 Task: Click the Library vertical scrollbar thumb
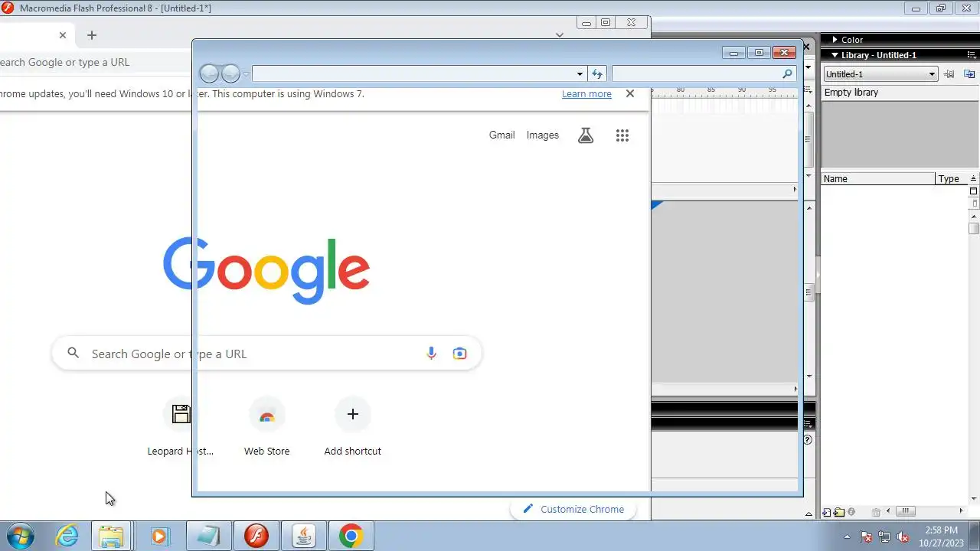pyautogui.click(x=974, y=228)
